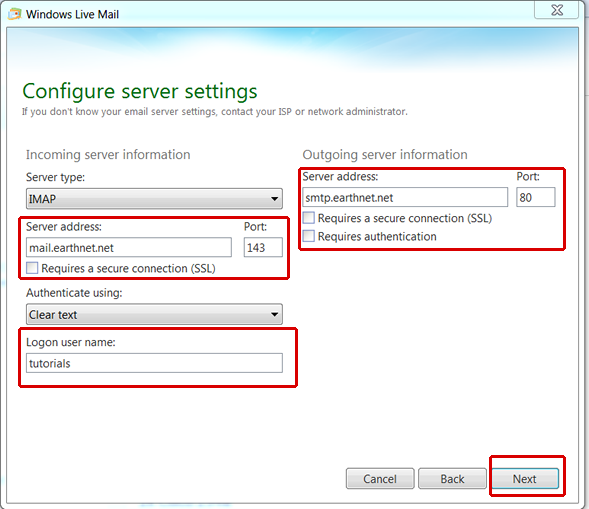The height and width of the screenshot is (509, 589).
Task: Click the Authenticate using dropdown arrow
Action: [275, 314]
